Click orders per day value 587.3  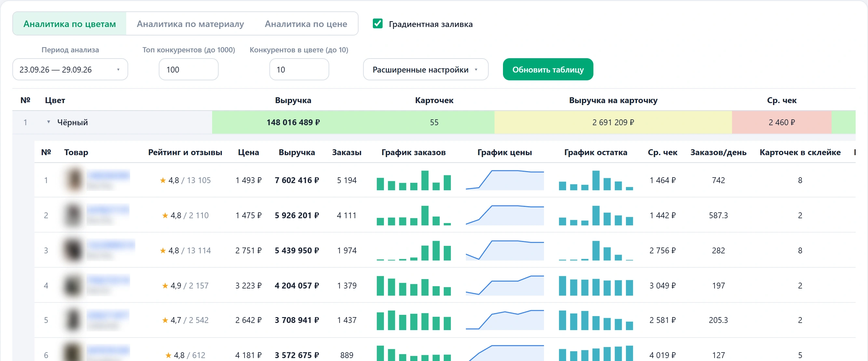click(x=718, y=215)
